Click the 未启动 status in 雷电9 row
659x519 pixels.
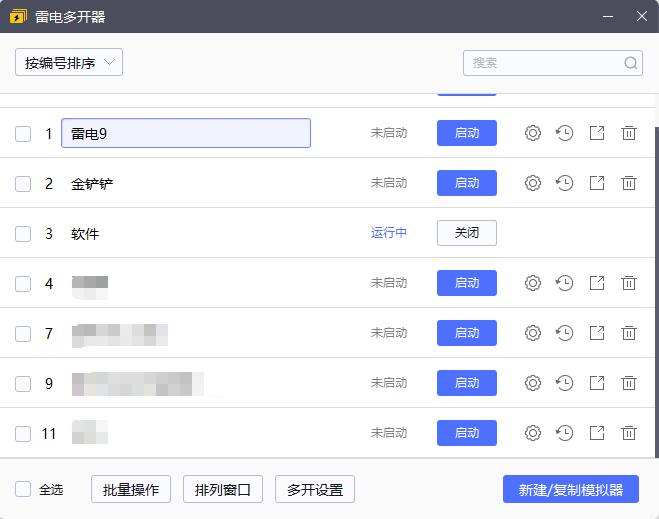[389, 133]
